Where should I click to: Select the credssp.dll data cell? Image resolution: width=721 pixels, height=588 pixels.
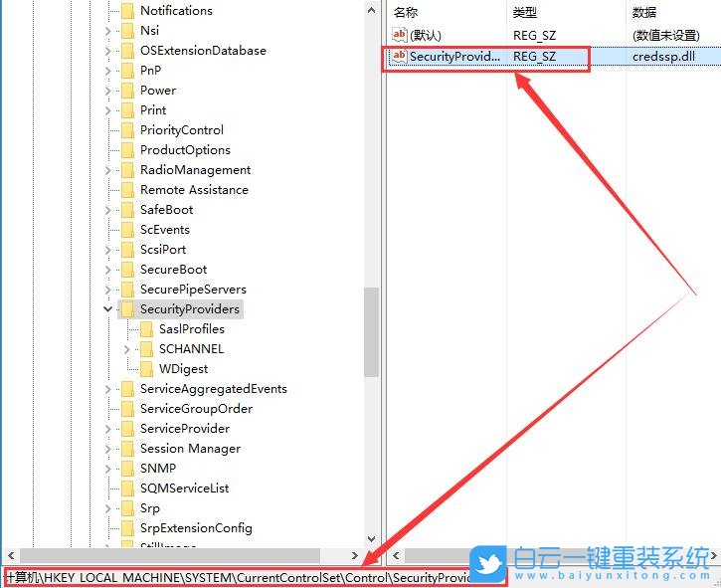(x=663, y=57)
